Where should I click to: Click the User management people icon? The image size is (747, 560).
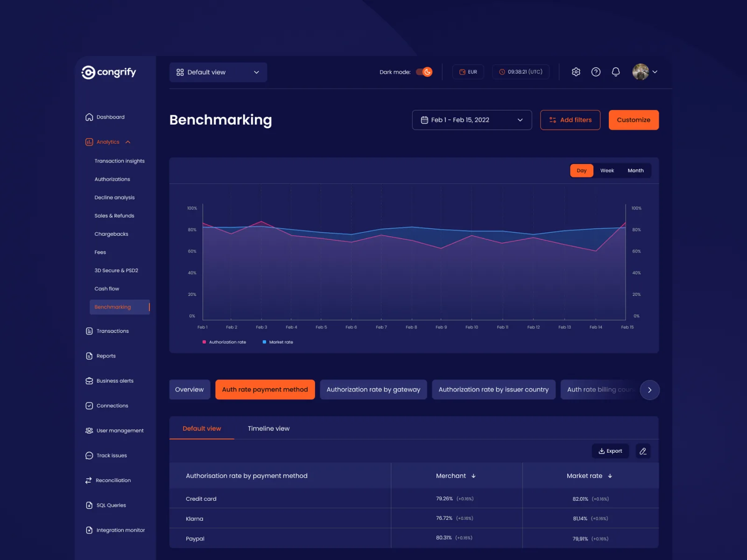point(89,431)
